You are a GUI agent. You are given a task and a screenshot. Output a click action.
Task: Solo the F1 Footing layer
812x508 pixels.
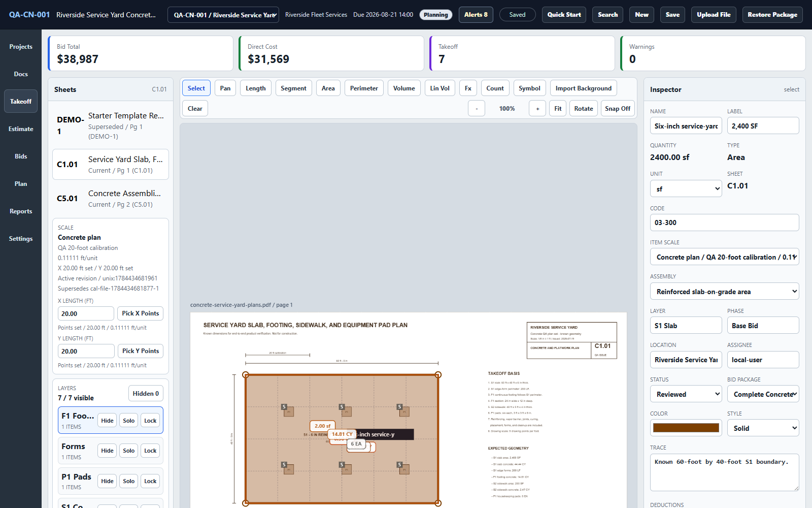129,421
